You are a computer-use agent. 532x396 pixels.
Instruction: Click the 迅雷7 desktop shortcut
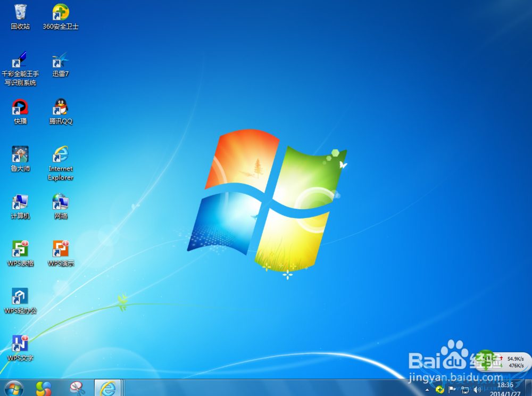coord(61,60)
